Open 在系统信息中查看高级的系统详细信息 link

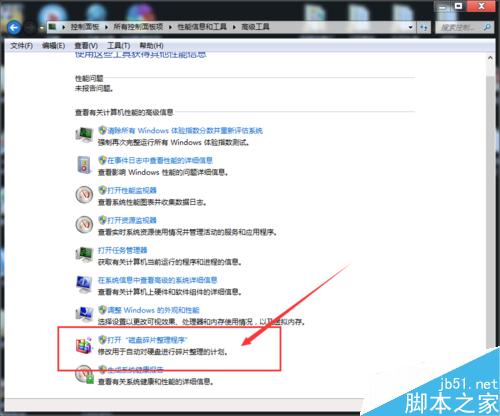pos(157,280)
